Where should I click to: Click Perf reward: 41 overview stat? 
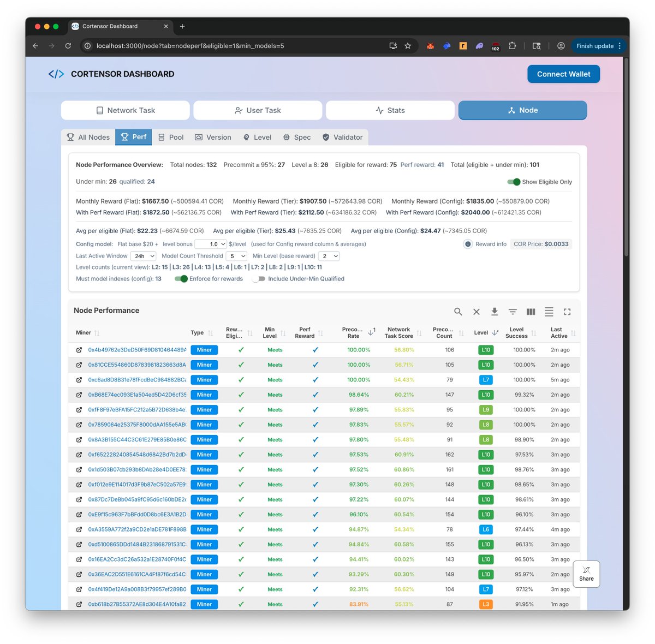pyautogui.click(x=422, y=165)
